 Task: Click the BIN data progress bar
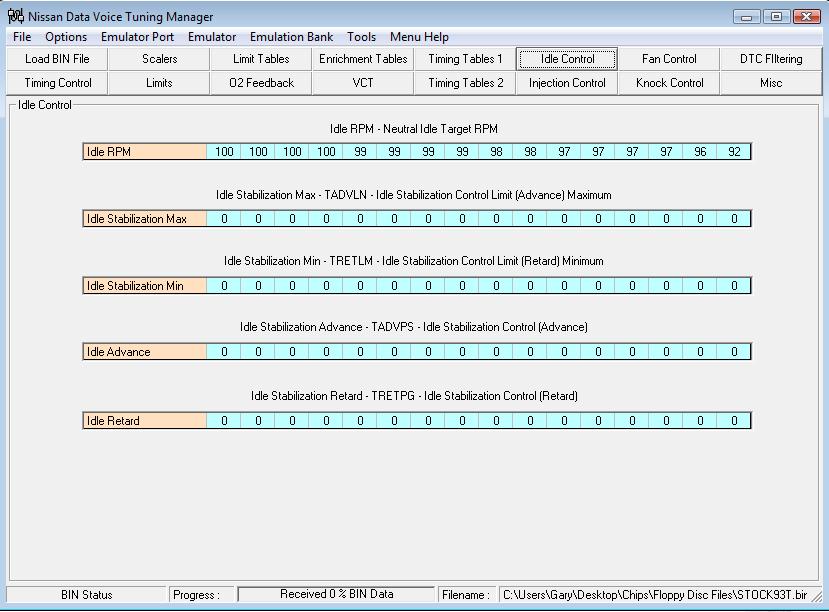point(336,594)
